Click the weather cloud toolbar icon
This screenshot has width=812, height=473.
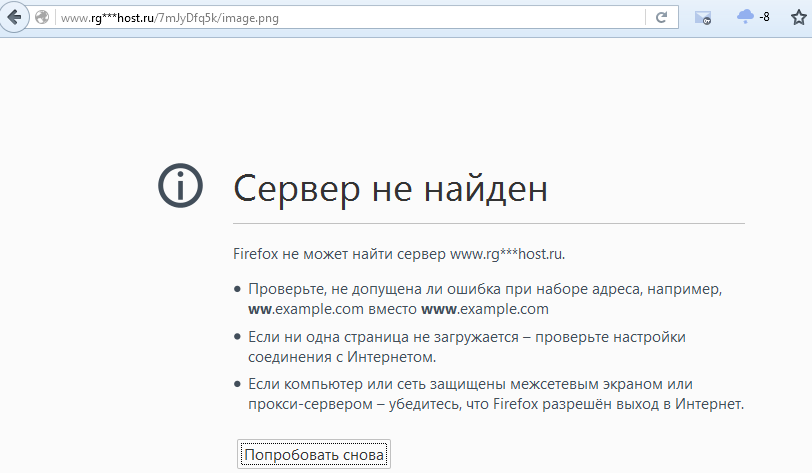point(745,17)
